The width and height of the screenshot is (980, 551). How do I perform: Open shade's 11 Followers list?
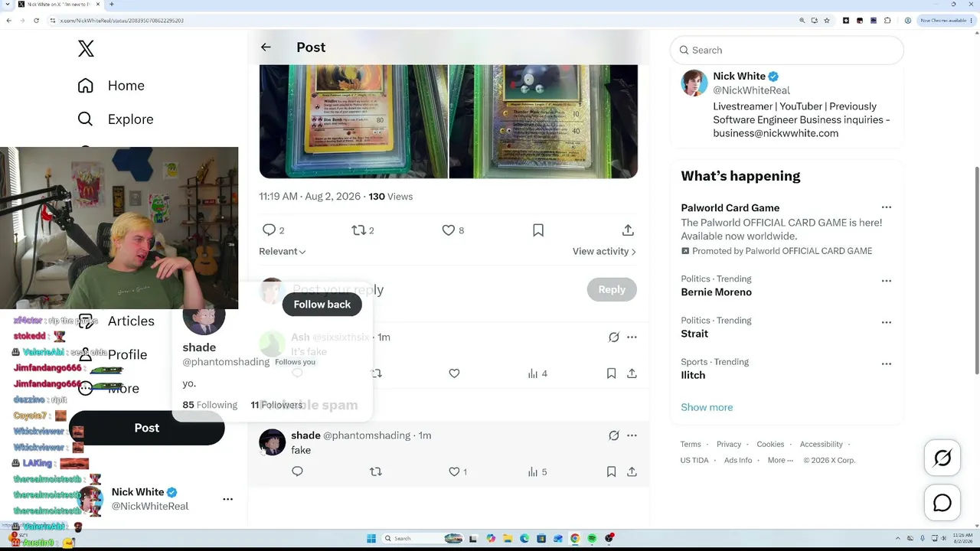276,405
